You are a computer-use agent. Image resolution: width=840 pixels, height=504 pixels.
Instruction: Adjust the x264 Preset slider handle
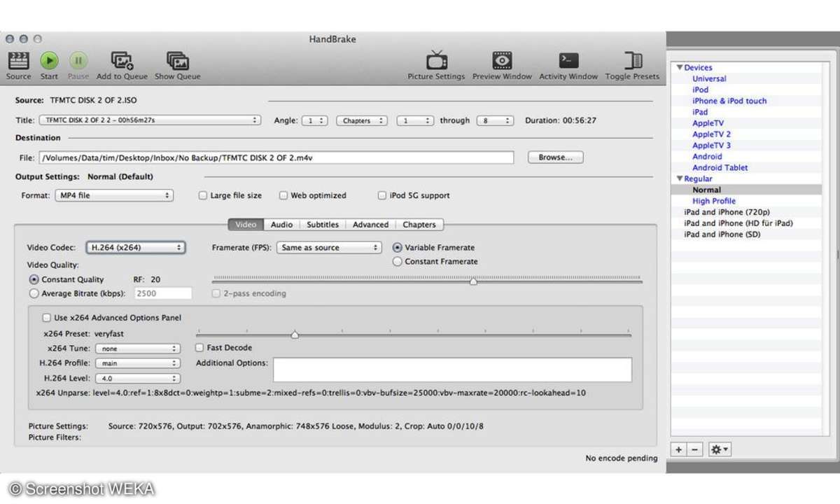click(295, 335)
